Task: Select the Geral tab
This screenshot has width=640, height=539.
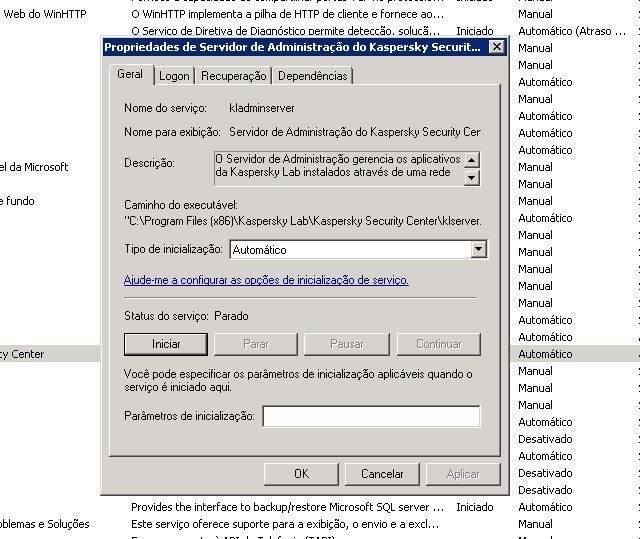Action: [x=130, y=74]
